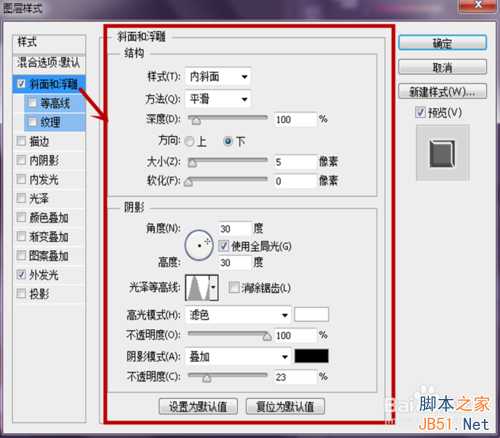
Task: Toggle the 预览 checkbox
Action: (x=420, y=112)
